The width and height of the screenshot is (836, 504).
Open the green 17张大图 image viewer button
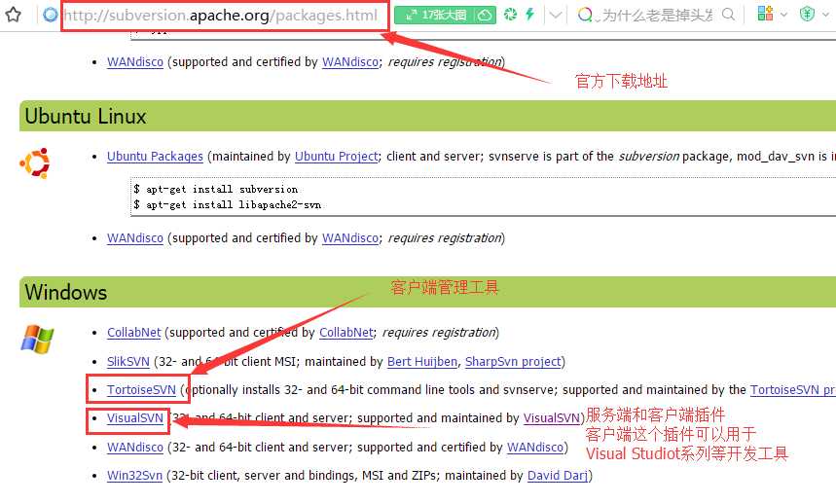(434, 15)
